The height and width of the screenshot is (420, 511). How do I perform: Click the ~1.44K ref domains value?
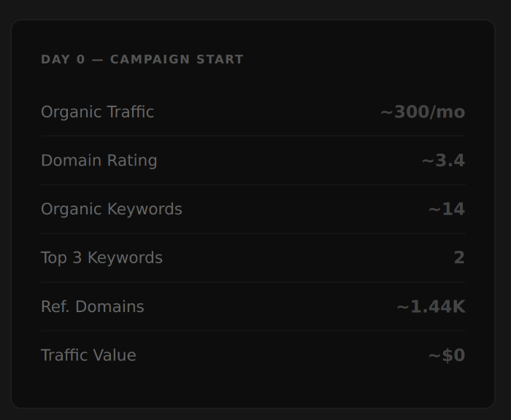click(431, 306)
